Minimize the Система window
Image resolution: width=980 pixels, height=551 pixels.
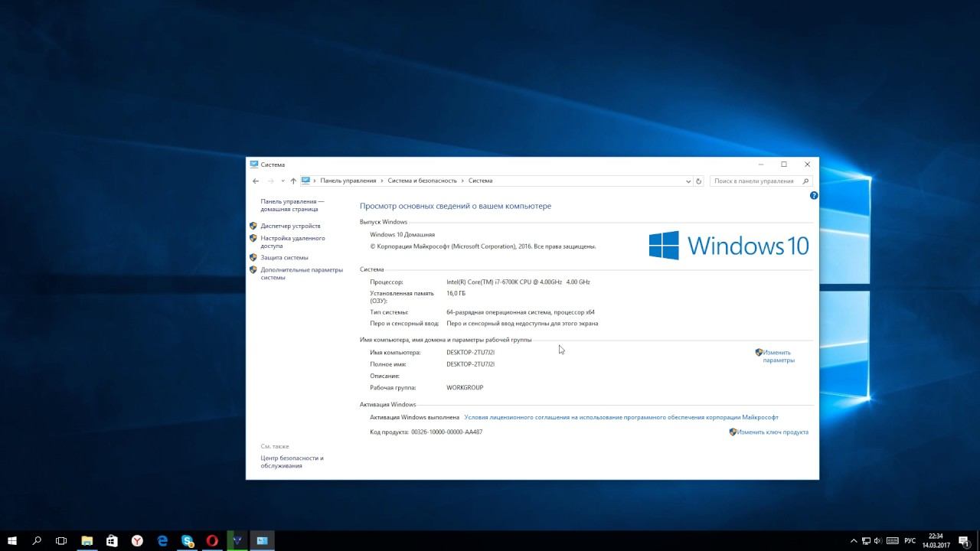[x=760, y=165]
